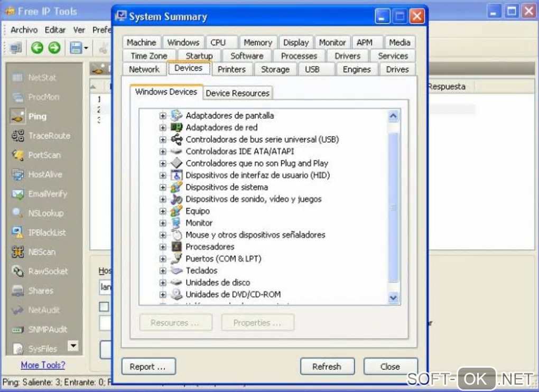Open the Editar menu

pyautogui.click(x=55, y=30)
